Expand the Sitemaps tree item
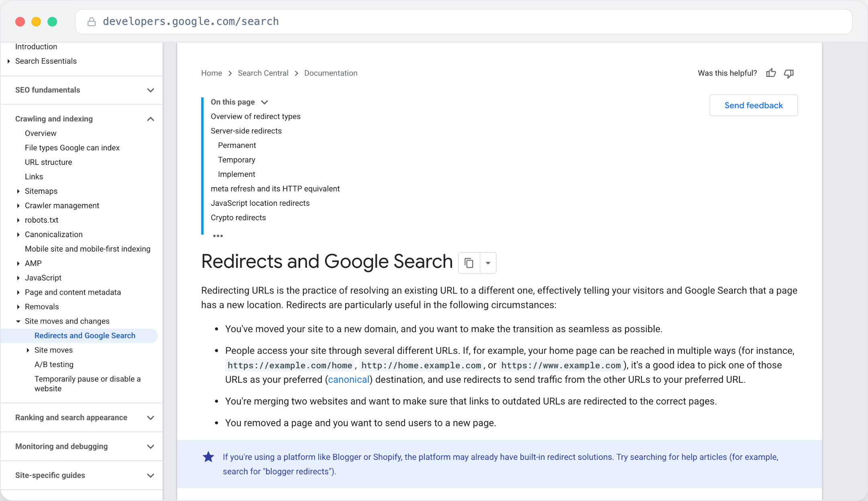This screenshot has height=501, width=868. click(x=18, y=191)
